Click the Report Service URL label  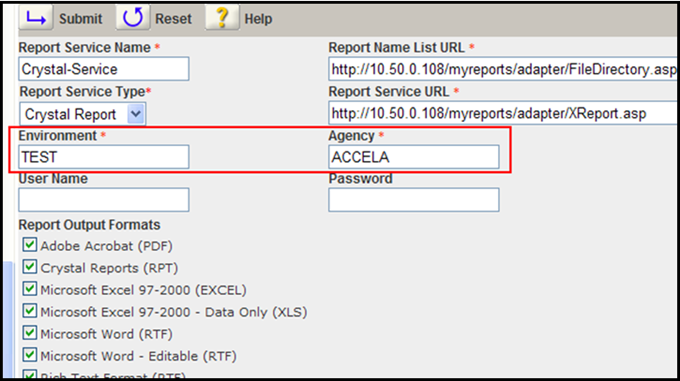[x=389, y=92]
